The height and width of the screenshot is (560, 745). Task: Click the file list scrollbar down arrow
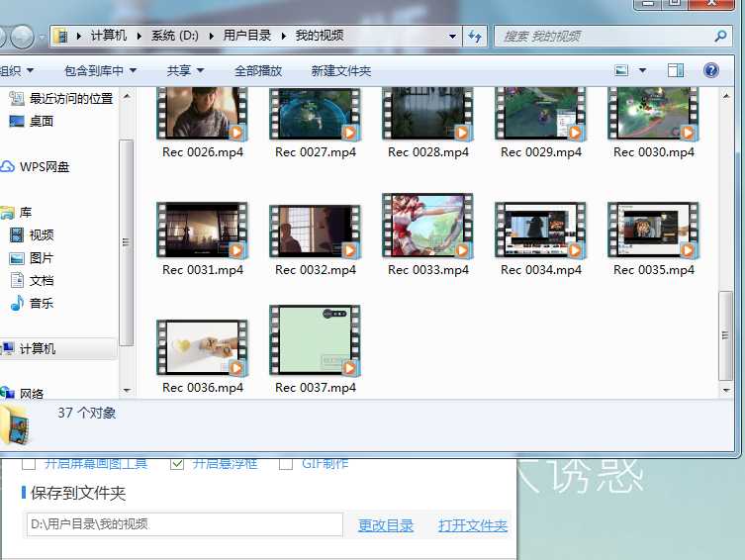725,391
